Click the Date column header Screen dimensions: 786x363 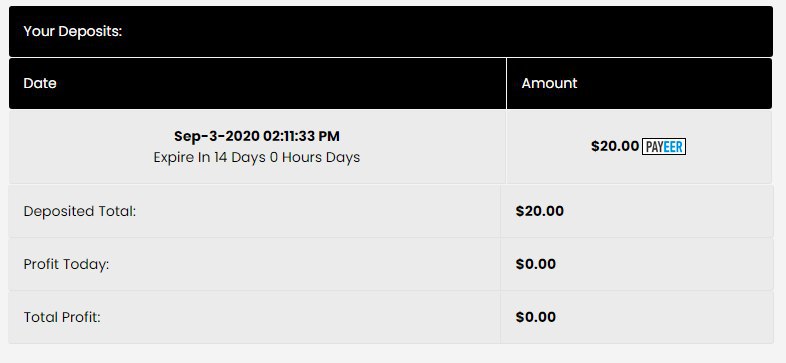40,83
